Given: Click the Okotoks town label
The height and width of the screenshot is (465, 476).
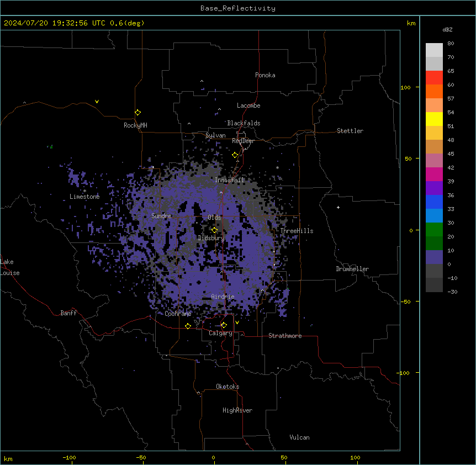Looking at the screenshot, I should pos(228,387).
